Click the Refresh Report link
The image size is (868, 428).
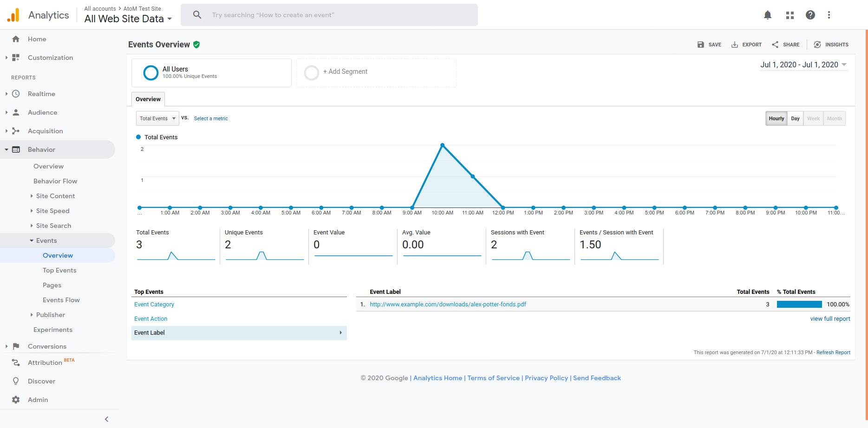833,353
